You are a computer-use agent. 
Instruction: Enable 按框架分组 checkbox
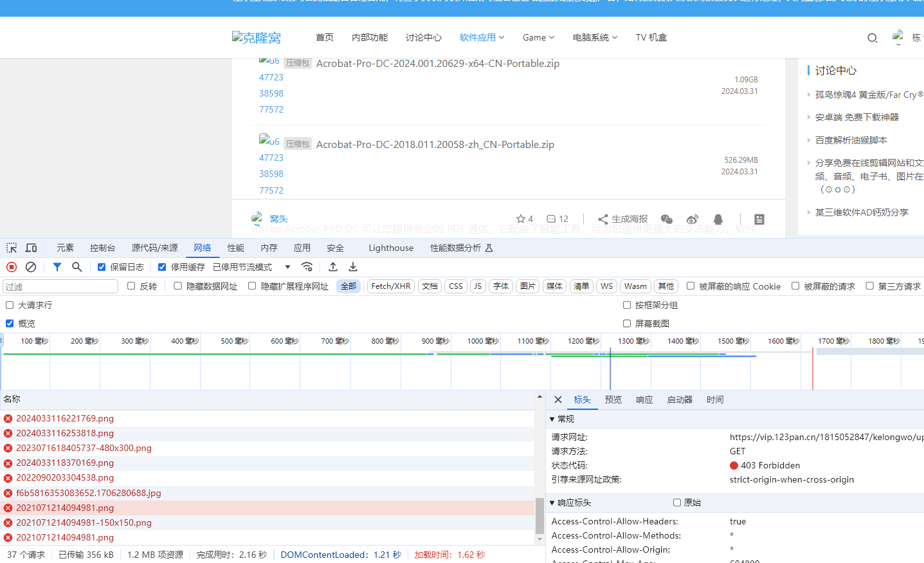point(627,305)
